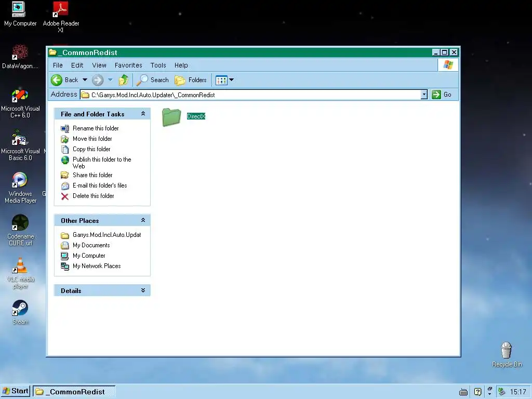532x399 pixels.
Task: Go up one folder level
Action: click(124, 80)
